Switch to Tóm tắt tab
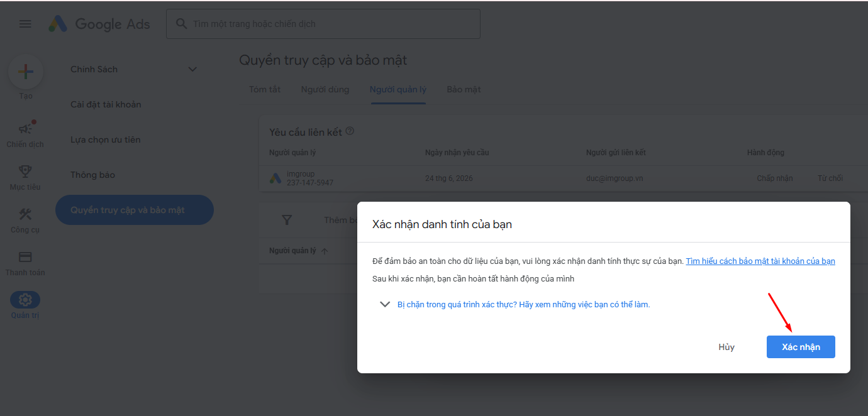 [x=265, y=89]
